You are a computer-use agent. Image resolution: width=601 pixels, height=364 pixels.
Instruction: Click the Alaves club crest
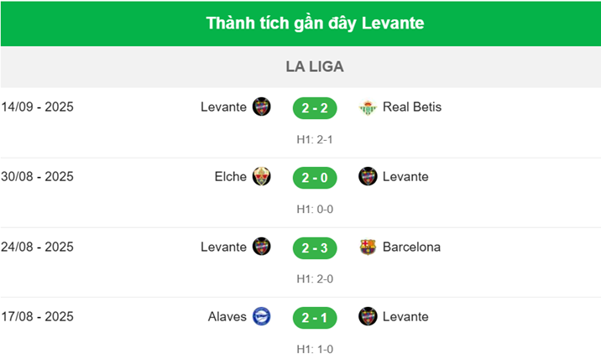click(262, 317)
